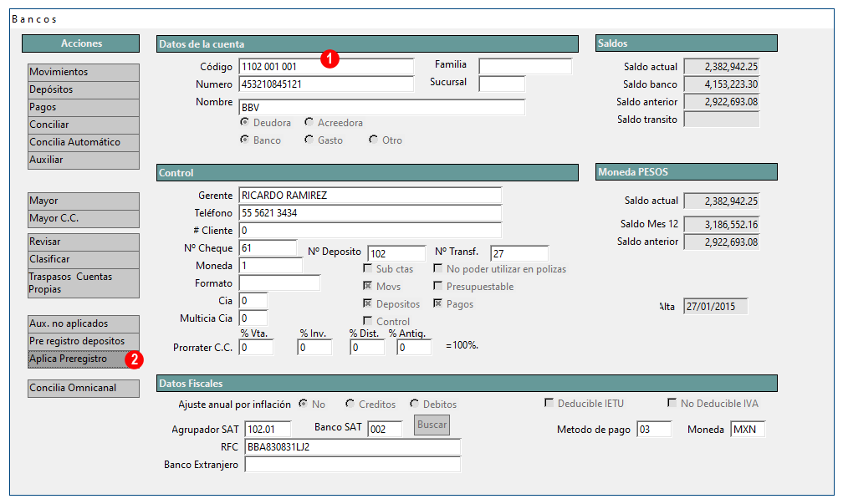This screenshot has height=504, width=843.
Task: Click the empty Familia field
Action: click(525, 66)
